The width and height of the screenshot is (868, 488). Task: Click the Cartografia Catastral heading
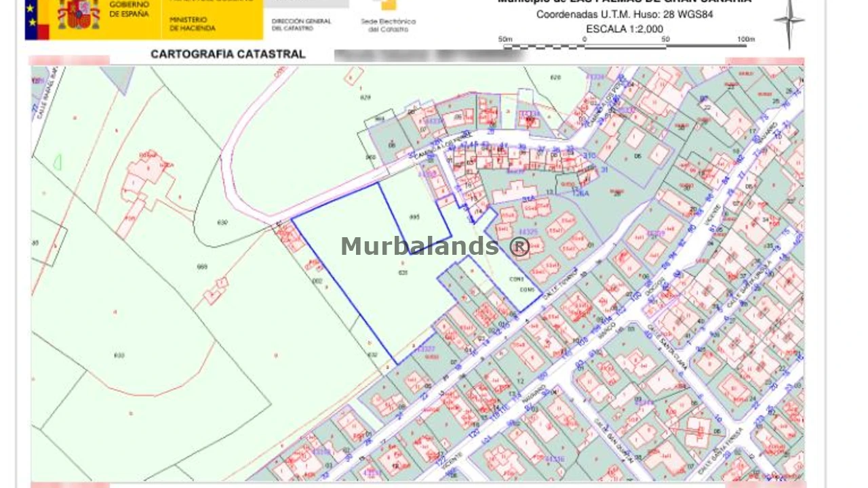click(228, 54)
